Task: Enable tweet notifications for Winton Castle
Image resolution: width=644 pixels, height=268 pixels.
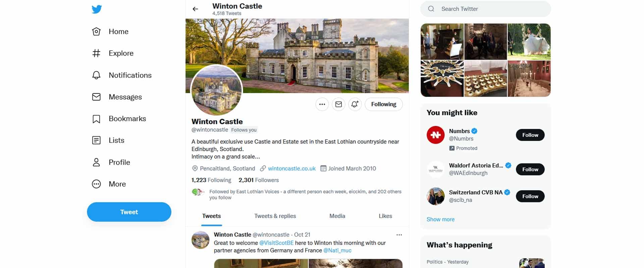Action: pyautogui.click(x=355, y=104)
